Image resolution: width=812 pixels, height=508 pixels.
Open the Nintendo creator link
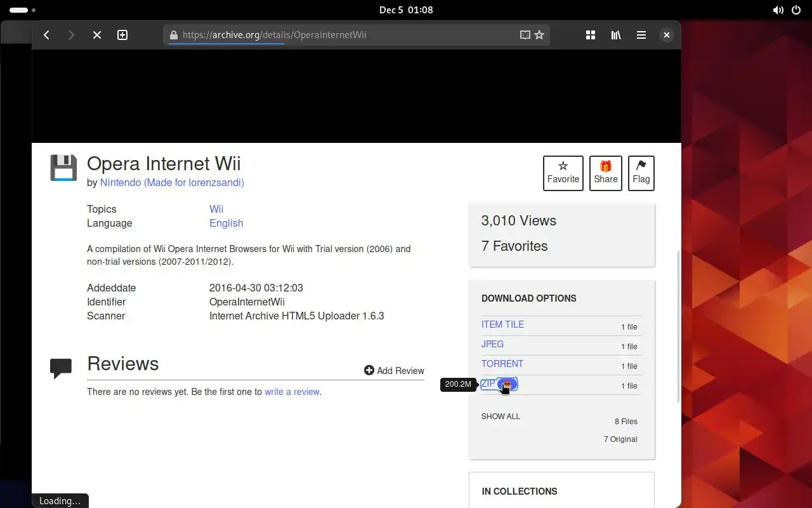click(172, 182)
